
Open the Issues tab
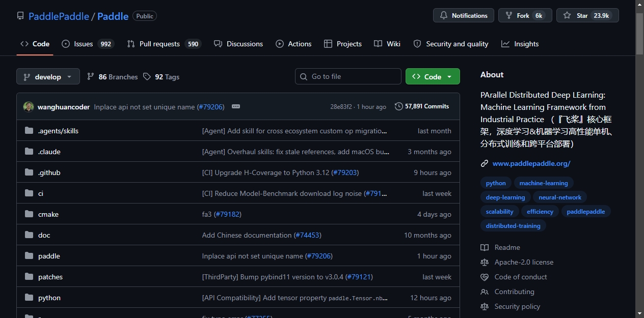point(88,44)
